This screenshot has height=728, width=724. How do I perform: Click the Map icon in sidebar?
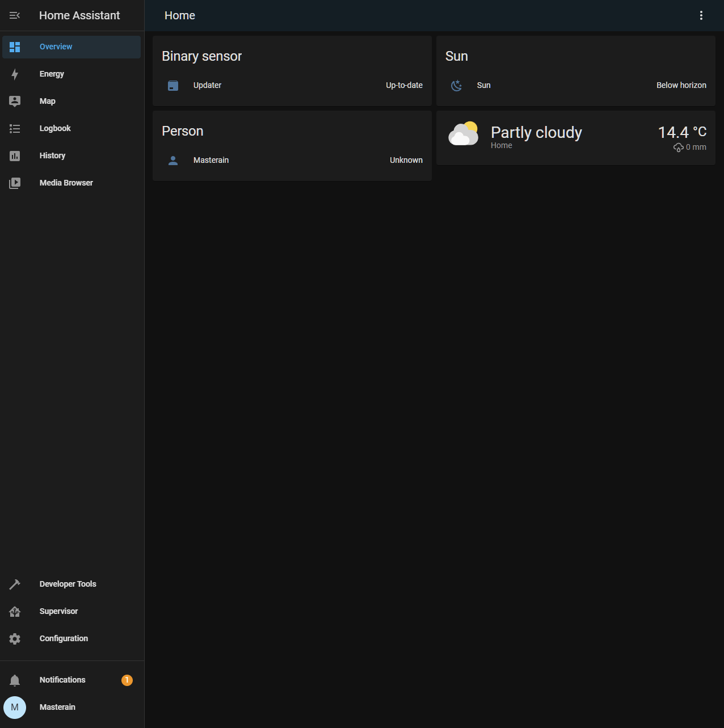click(x=15, y=101)
